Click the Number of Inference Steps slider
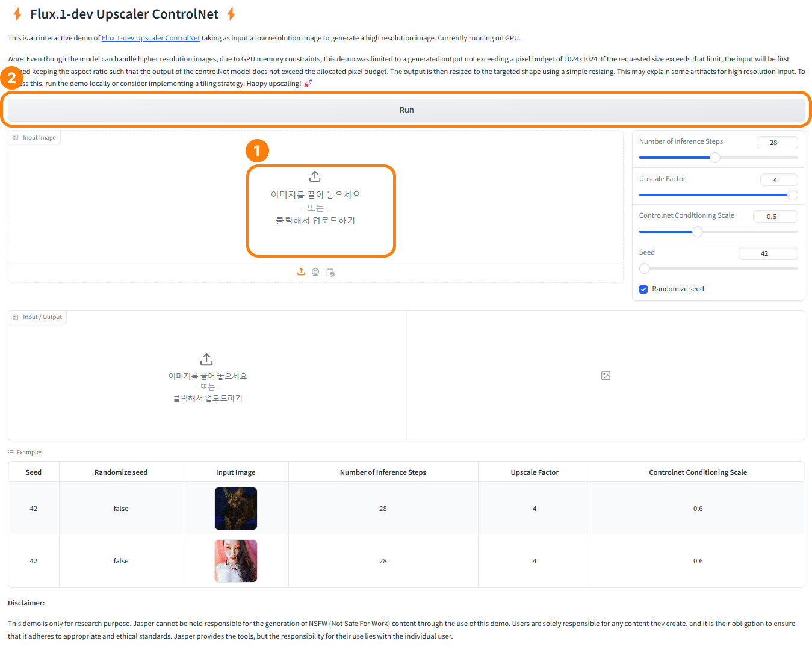 click(x=719, y=158)
